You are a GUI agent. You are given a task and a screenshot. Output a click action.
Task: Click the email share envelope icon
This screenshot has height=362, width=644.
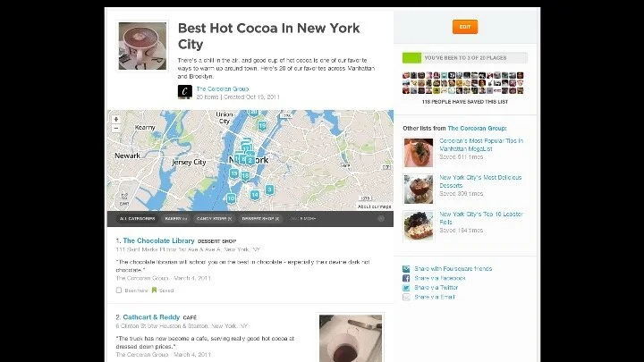tap(406, 297)
